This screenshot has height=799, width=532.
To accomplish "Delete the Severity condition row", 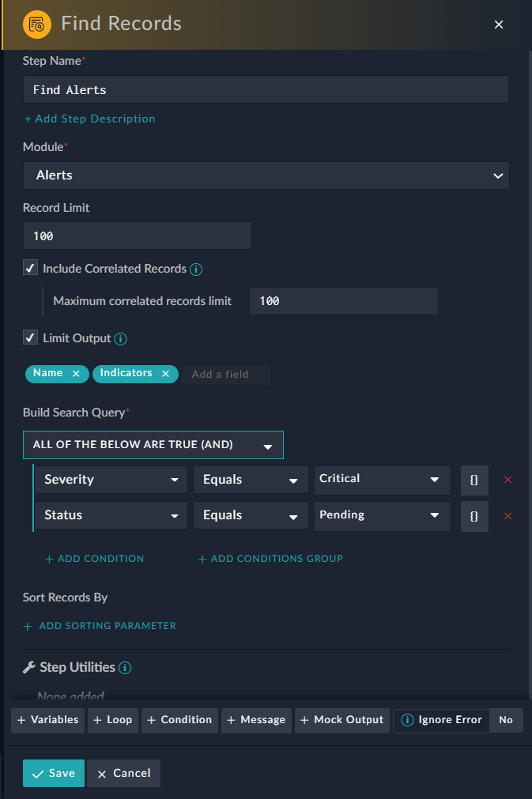I will [508, 480].
